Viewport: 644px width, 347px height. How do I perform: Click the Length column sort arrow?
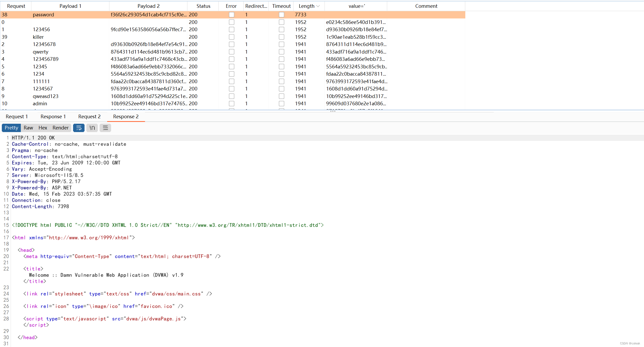pos(318,6)
